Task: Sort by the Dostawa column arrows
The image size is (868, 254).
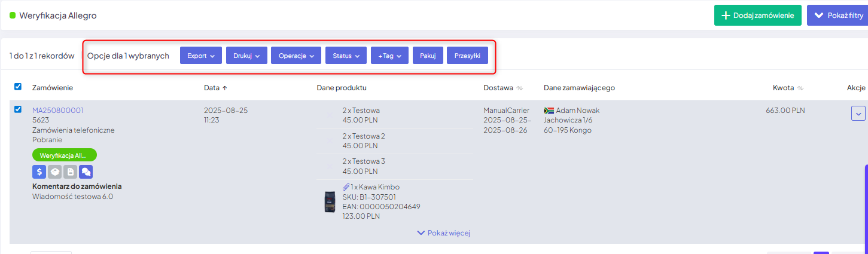Action: 520,88
